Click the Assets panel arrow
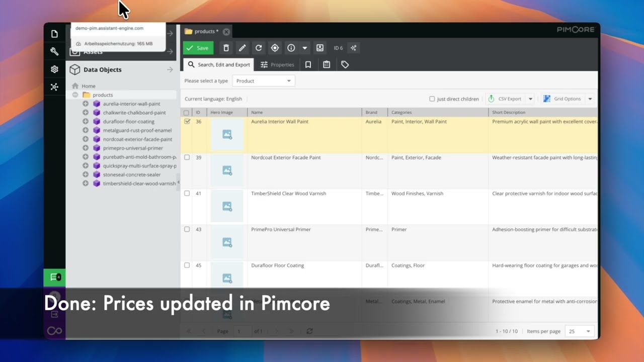644x362 pixels. pos(170,51)
